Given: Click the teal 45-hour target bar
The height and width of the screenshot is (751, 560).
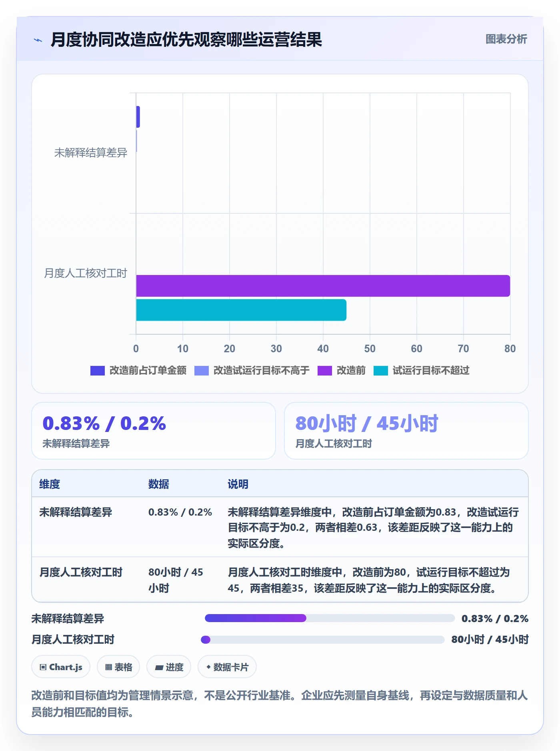Looking at the screenshot, I should [241, 310].
